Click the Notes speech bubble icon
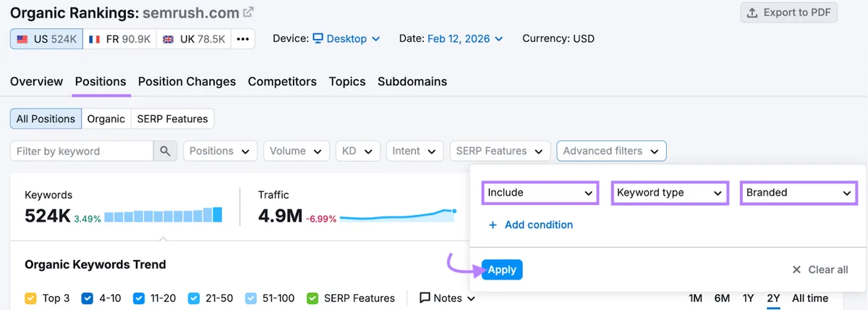Image resolution: width=868 pixels, height=310 pixels. (x=425, y=298)
